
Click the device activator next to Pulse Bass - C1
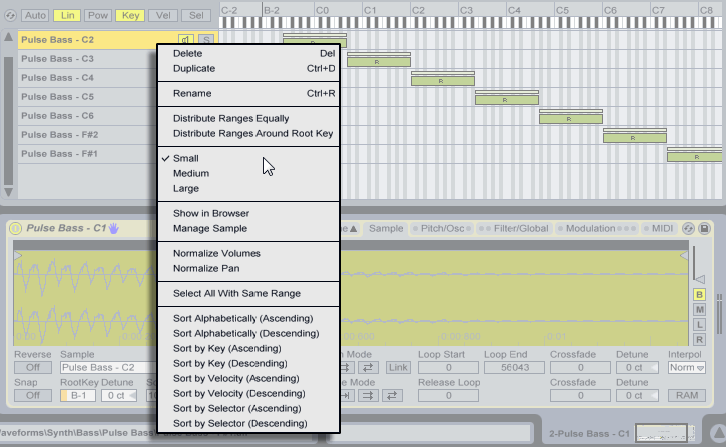[16, 228]
